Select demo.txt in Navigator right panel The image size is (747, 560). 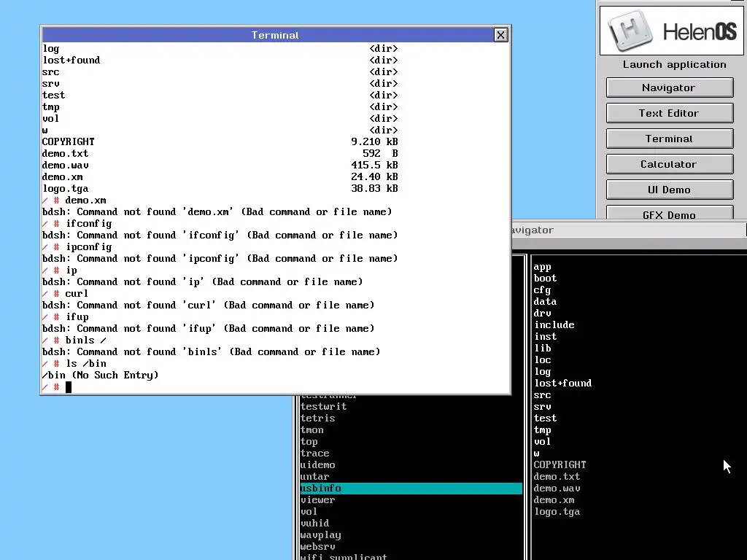pyautogui.click(x=557, y=477)
